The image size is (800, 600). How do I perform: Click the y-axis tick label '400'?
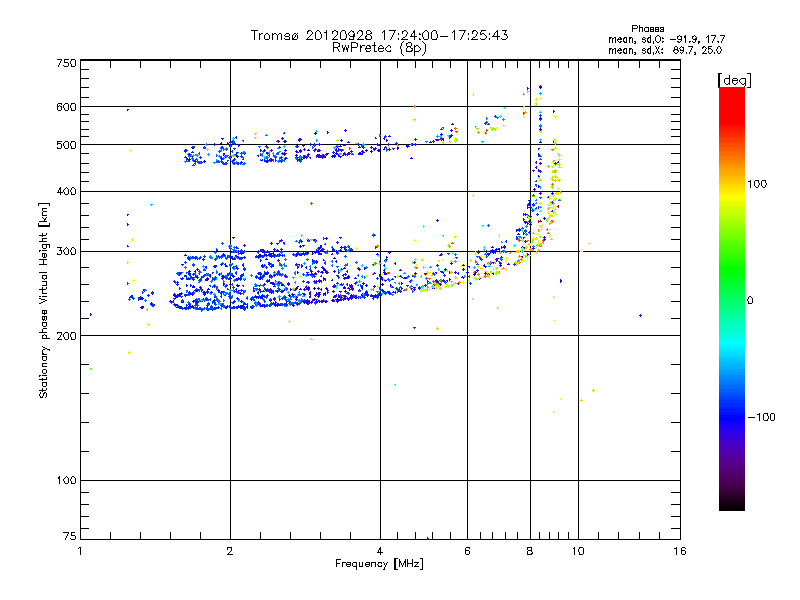click(x=66, y=191)
